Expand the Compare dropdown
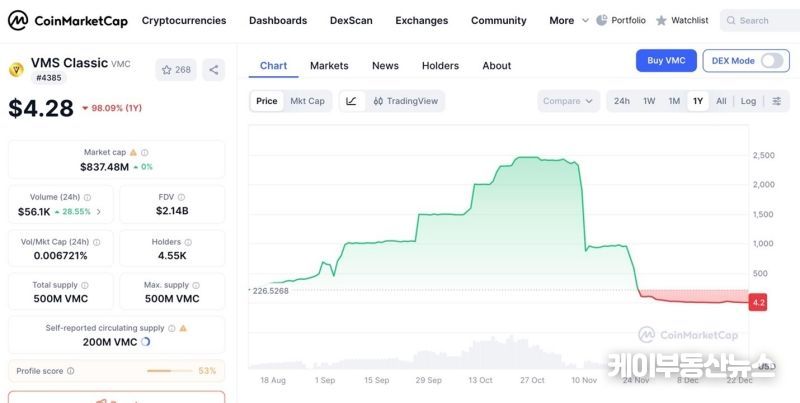 click(568, 101)
